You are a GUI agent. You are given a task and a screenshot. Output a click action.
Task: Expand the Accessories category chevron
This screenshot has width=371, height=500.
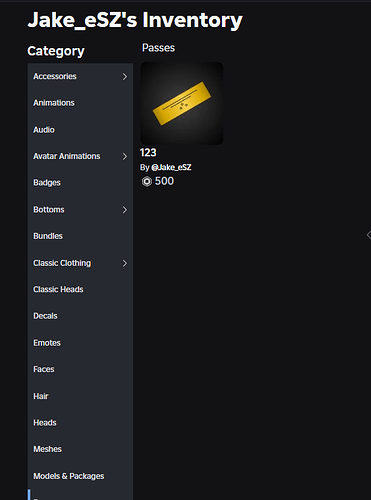125,76
